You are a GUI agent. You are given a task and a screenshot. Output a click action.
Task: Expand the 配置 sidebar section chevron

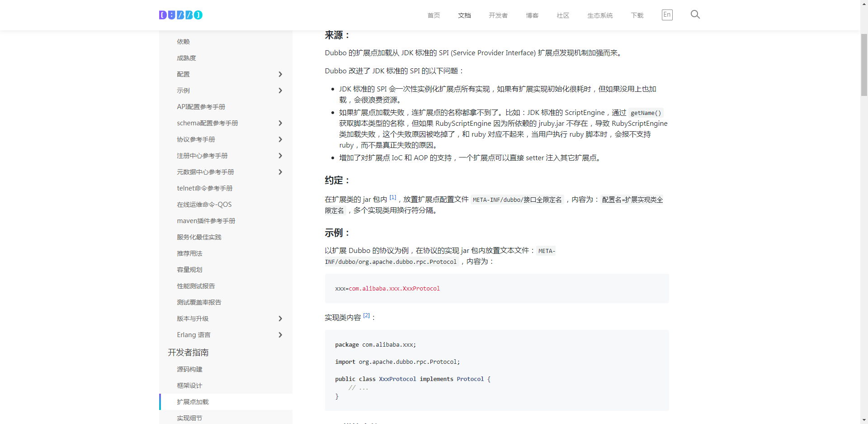click(280, 74)
